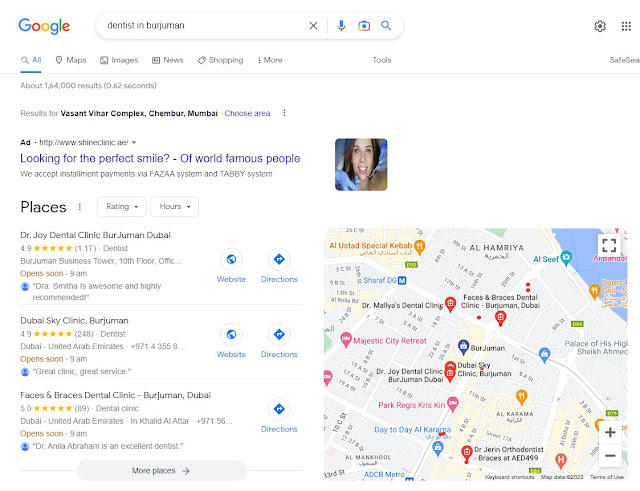Viewport: 640px width, 491px height.
Task: Expand map to fullscreen
Action: tap(609, 245)
